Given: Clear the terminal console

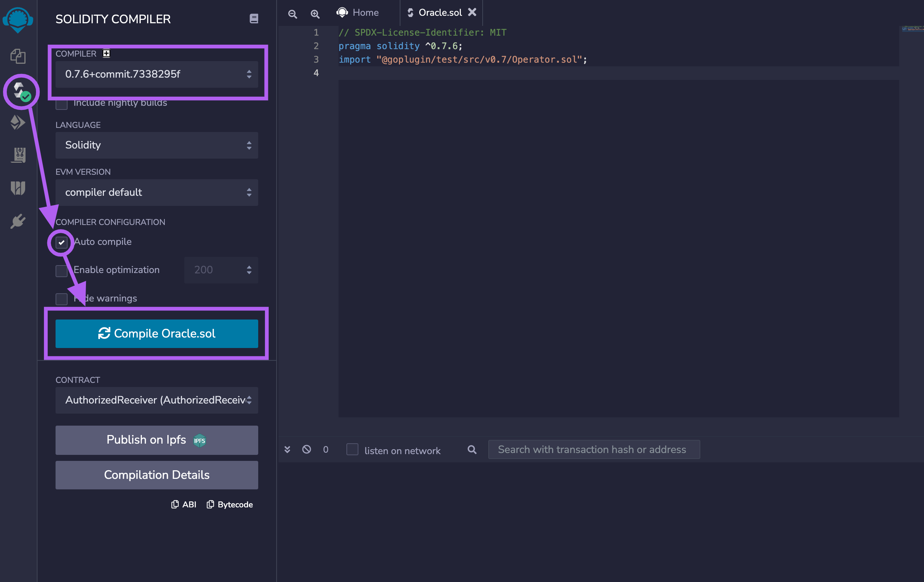Looking at the screenshot, I should point(307,449).
